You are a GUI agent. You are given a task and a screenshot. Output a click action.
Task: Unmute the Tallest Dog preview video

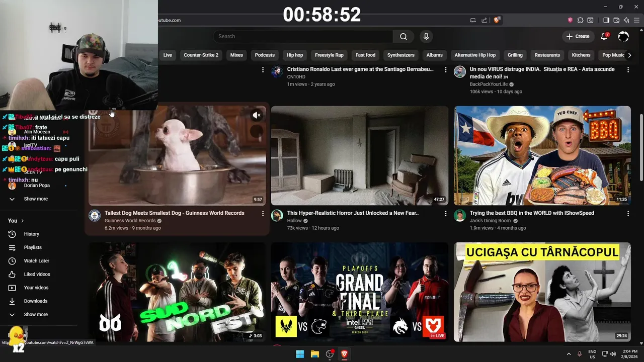point(257,115)
